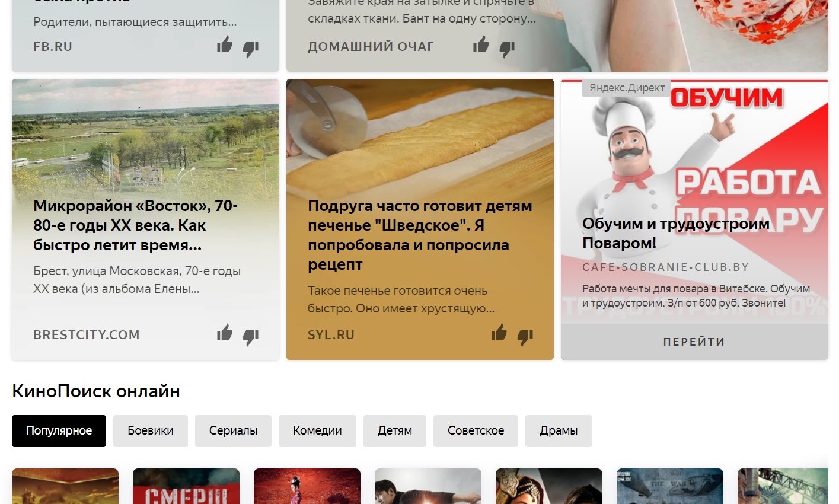This screenshot has width=839, height=504.
Task: Open the SYL.RU source link
Action: click(x=331, y=334)
